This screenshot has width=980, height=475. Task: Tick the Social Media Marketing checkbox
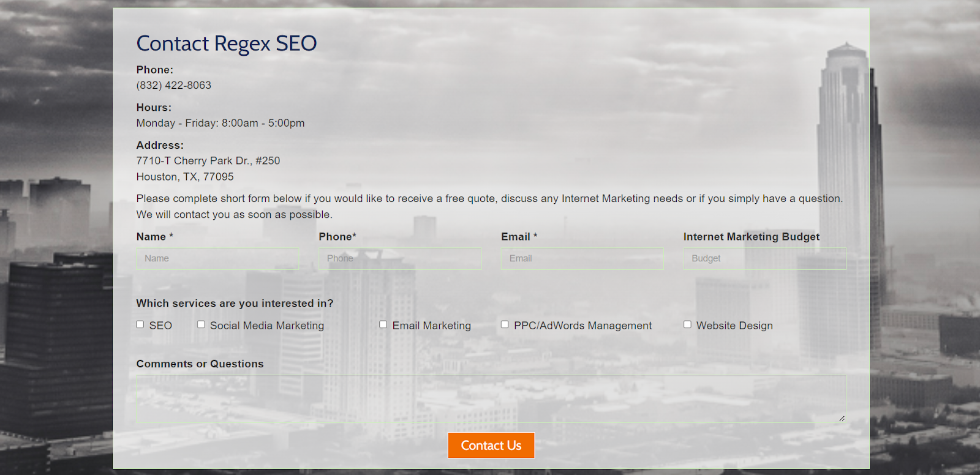point(201,324)
